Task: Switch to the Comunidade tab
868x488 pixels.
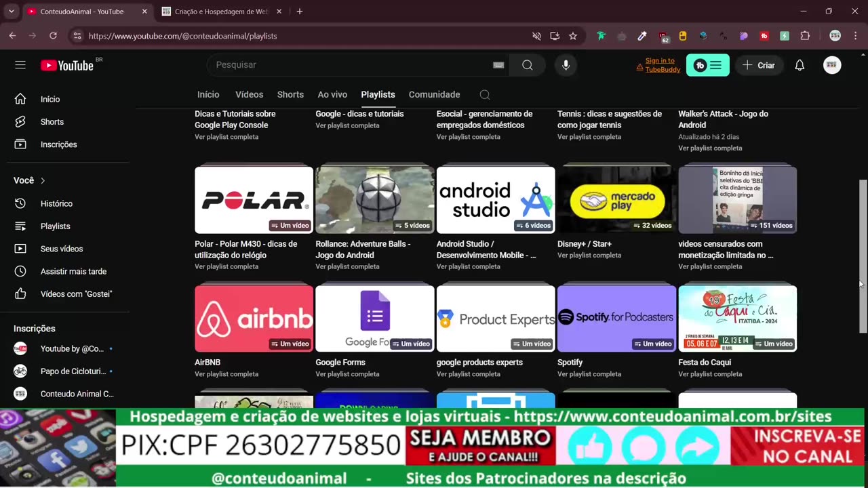Action: [434, 95]
